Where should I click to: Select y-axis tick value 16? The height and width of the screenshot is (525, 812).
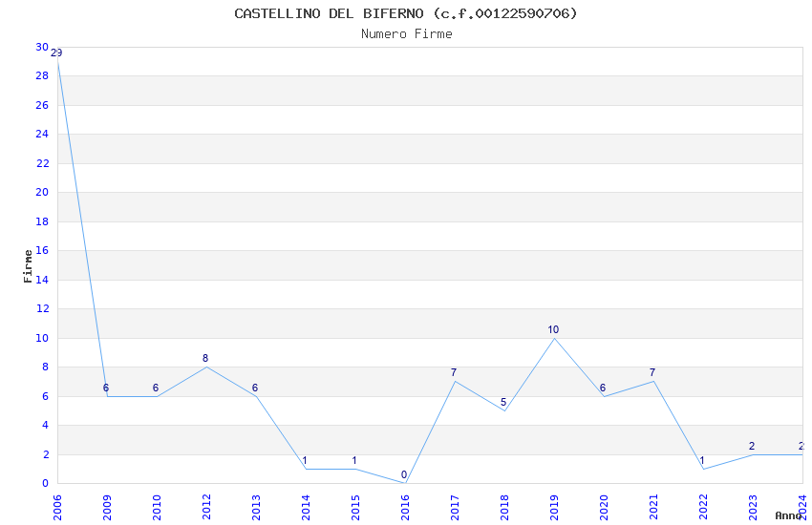coord(42,251)
